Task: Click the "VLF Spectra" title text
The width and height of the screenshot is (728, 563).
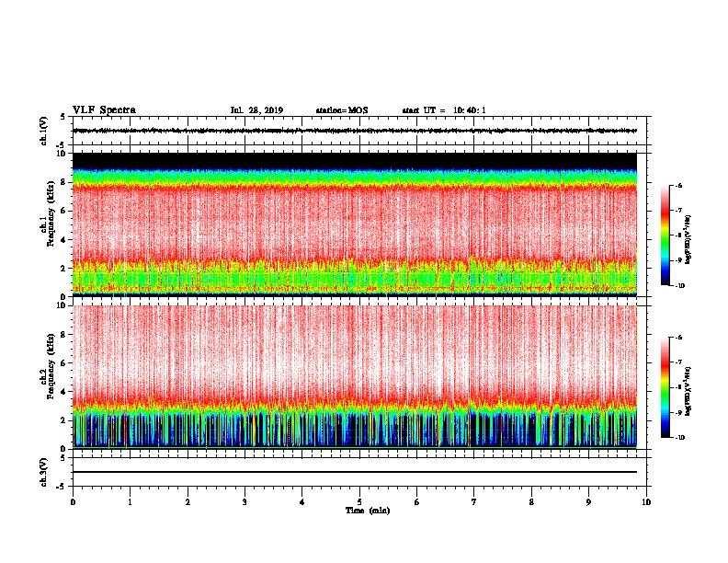Action: [x=104, y=110]
